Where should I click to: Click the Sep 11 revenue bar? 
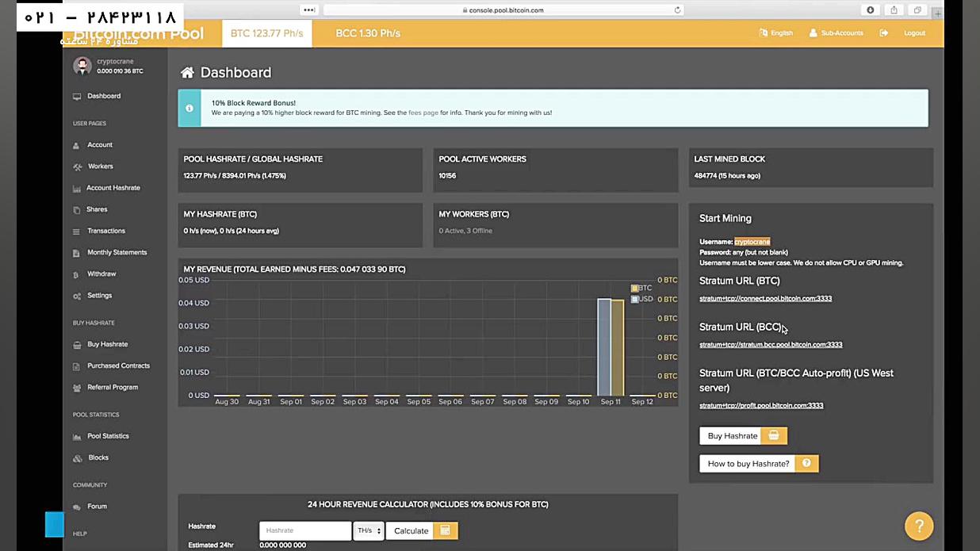click(x=611, y=347)
